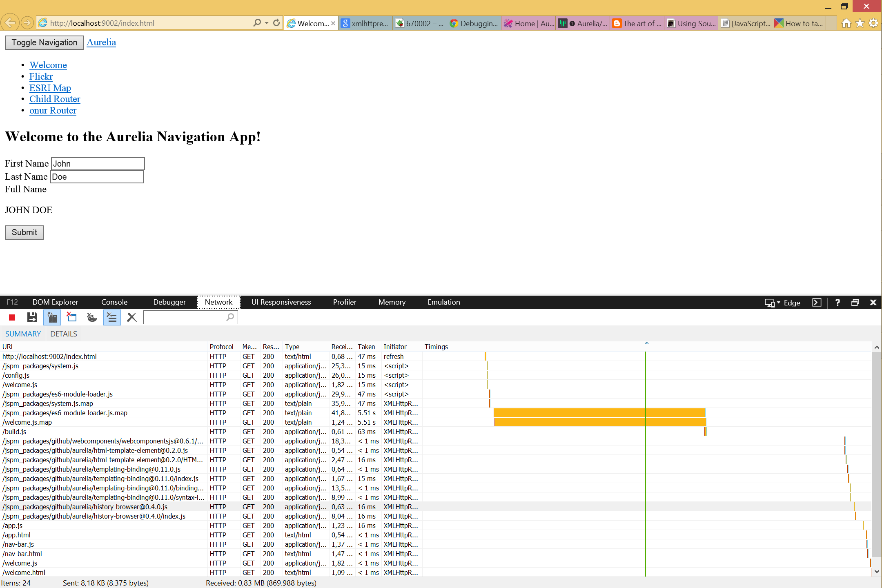Clear browser cache using toolbar icon
The height and width of the screenshot is (588, 882).
click(72, 317)
